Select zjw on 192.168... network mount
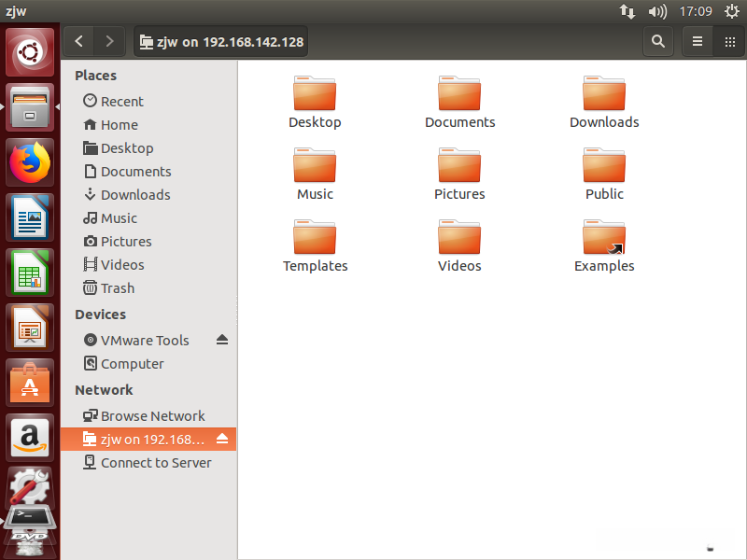Screen dimensions: 747x560 pyautogui.click(x=148, y=439)
